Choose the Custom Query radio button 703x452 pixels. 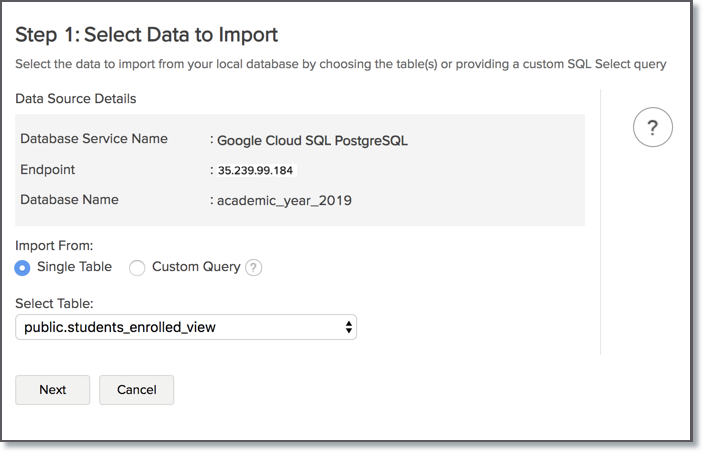coord(138,268)
